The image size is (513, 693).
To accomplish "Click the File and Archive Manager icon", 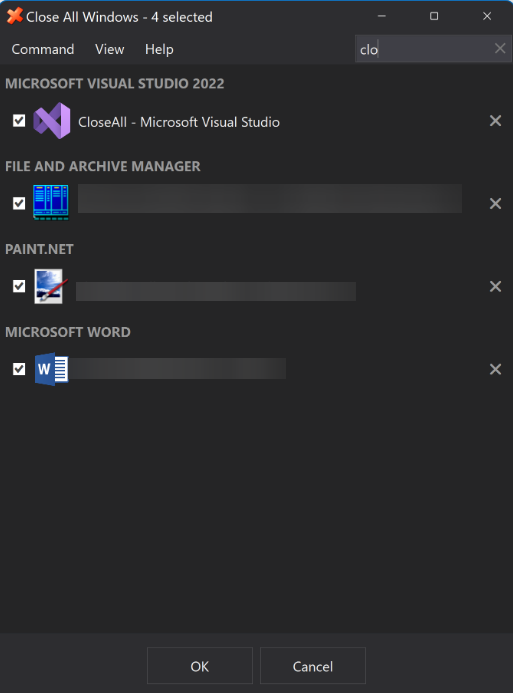I will pyautogui.click(x=51, y=202).
